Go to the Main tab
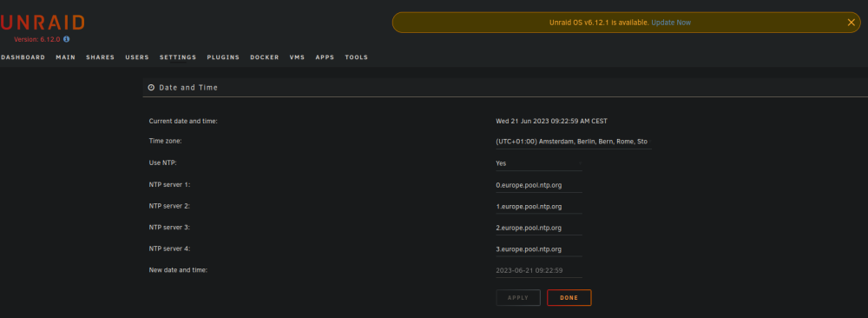868x318 pixels. [65, 57]
